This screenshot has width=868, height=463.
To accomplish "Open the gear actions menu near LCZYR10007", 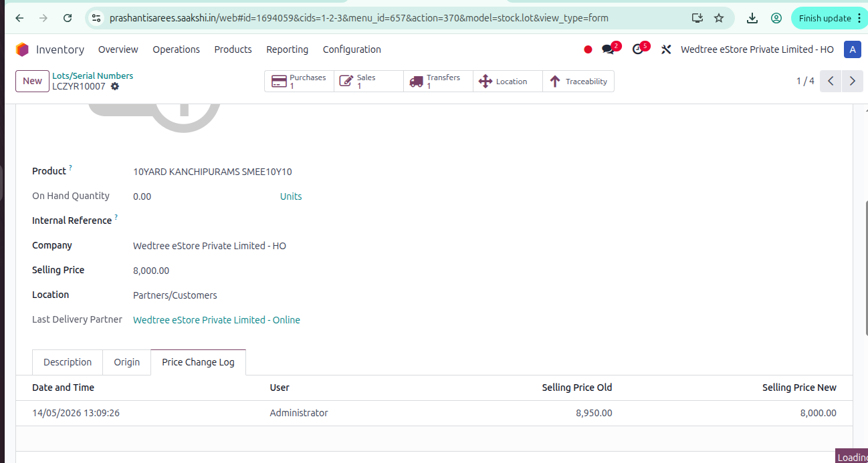I will (x=115, y=87).
